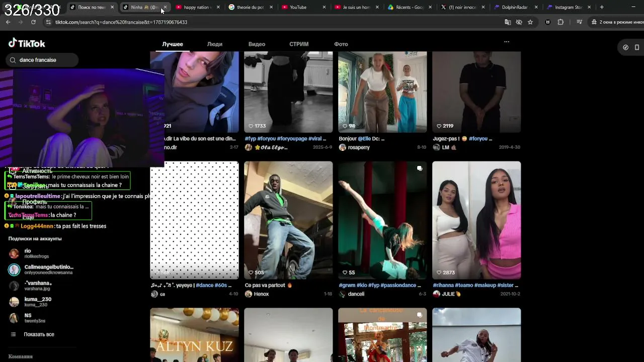
Task: Click the @Elle mention in Bonjour caption
Action: click(x=364, y=139)
